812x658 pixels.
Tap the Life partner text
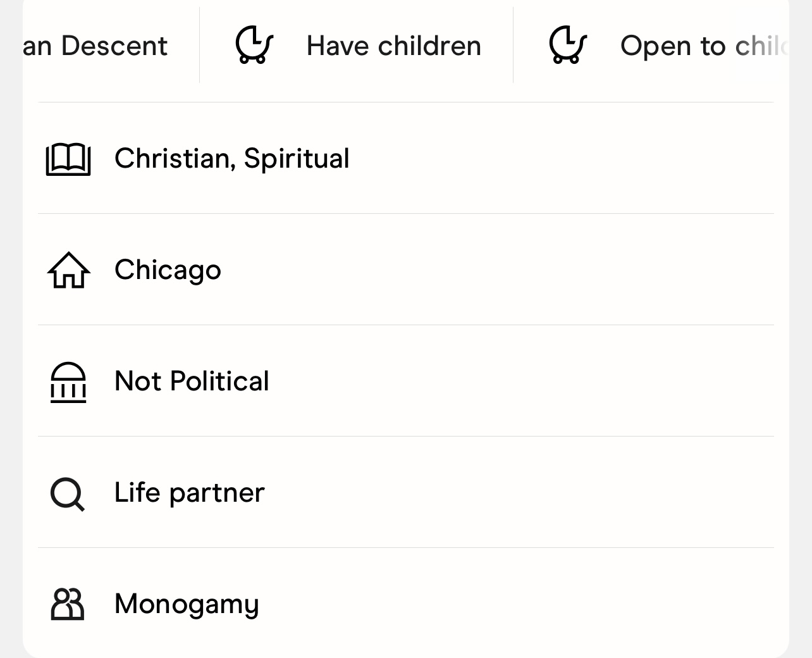pos(189,493)
